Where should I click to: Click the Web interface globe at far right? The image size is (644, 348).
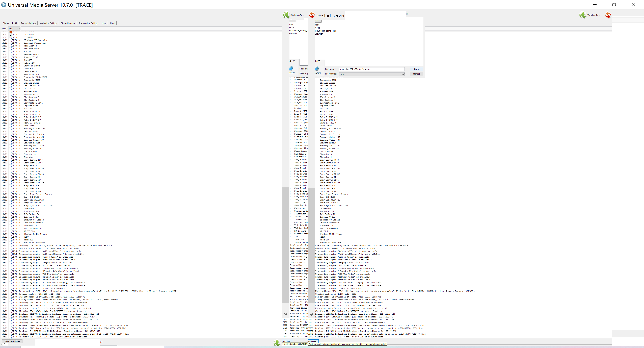(x=582, y=15)
